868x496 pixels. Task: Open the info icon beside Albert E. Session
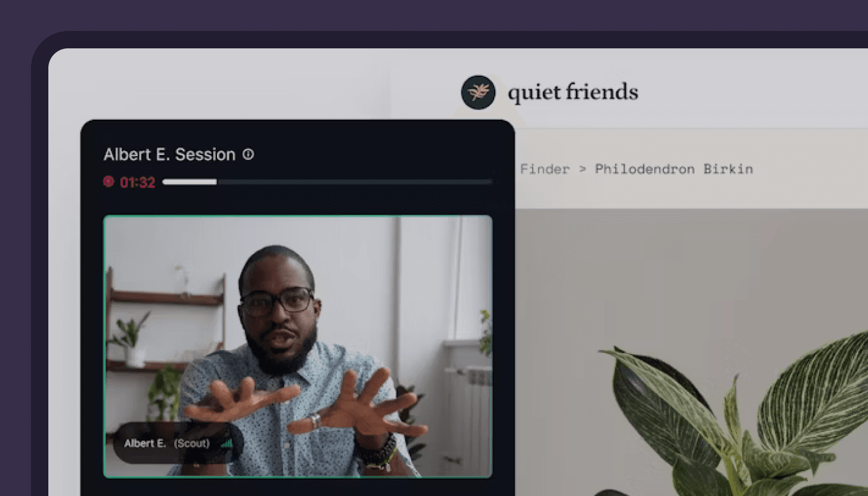click(248, 154)
